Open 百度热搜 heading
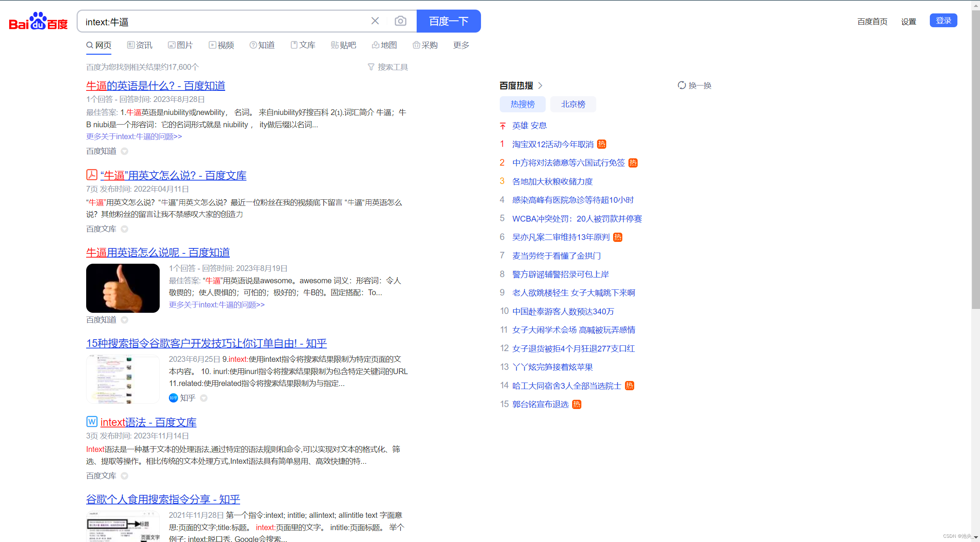Screen dimensions: 980x542 click(516, 85)
